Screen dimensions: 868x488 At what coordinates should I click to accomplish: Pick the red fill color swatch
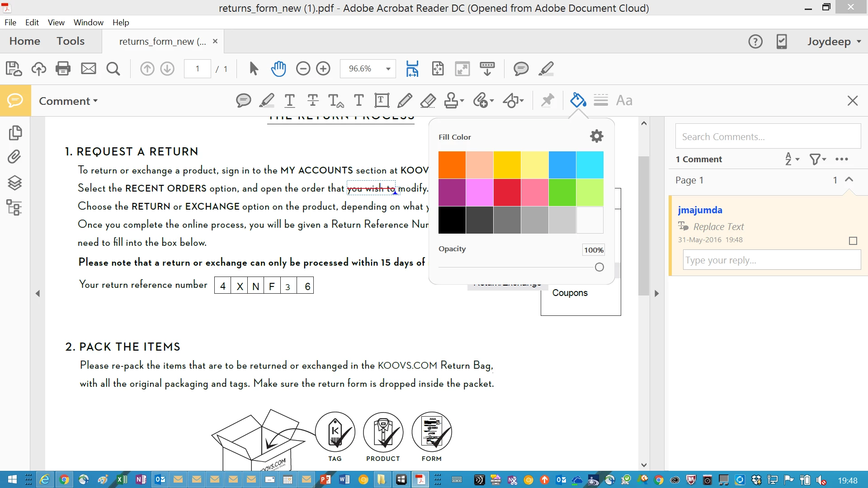[507, 192]
